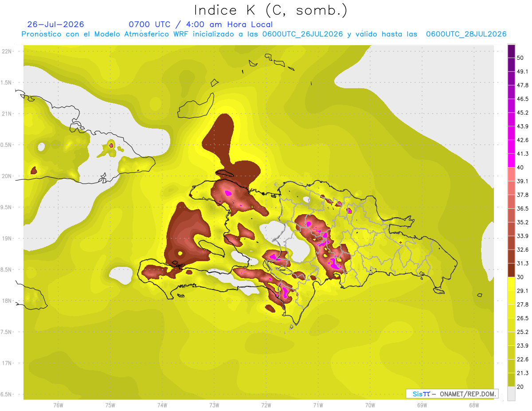Select the date label '26-Jul-2026'
This screenshot has height=411, width=532.
56,24
